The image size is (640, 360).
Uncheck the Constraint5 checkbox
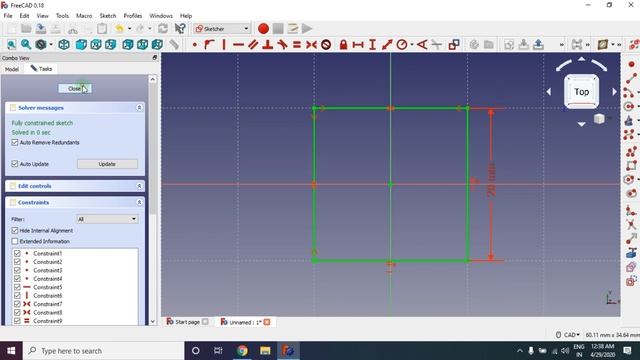pyautogui.click(x=17, y=287)
